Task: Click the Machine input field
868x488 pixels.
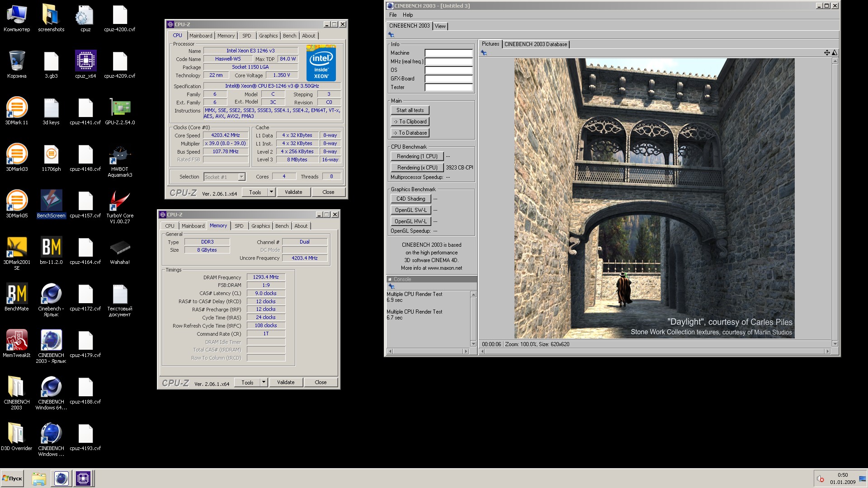Action: click(x=448, y=53)
